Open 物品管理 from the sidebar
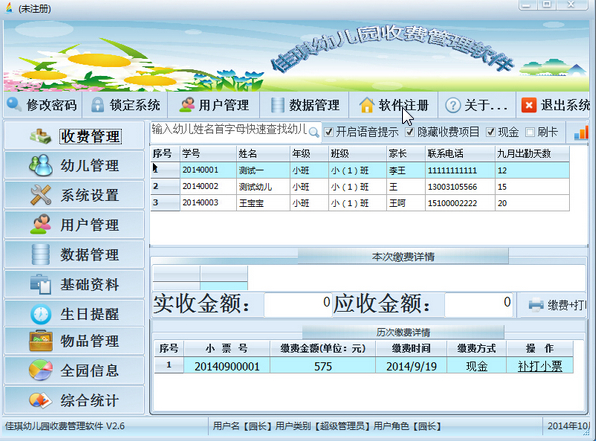The image size is (596, 441). [74, 341]
